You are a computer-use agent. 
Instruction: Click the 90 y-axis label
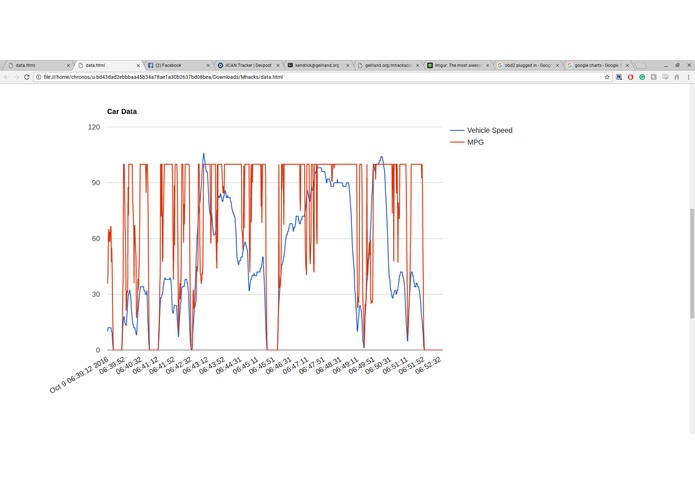pyautogui.click(x=96, y=183)
